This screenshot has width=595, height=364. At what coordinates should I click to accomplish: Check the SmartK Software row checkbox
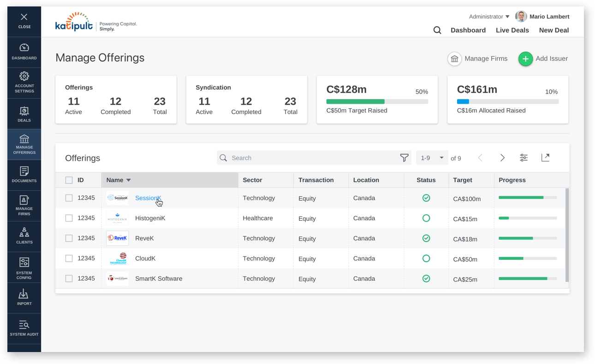[69, 279]
